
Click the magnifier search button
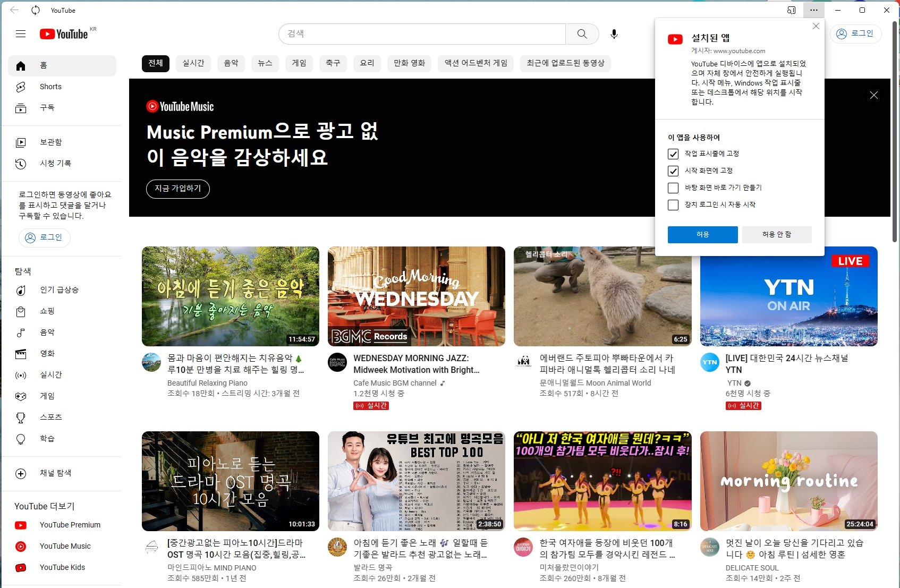pos(582,34)
